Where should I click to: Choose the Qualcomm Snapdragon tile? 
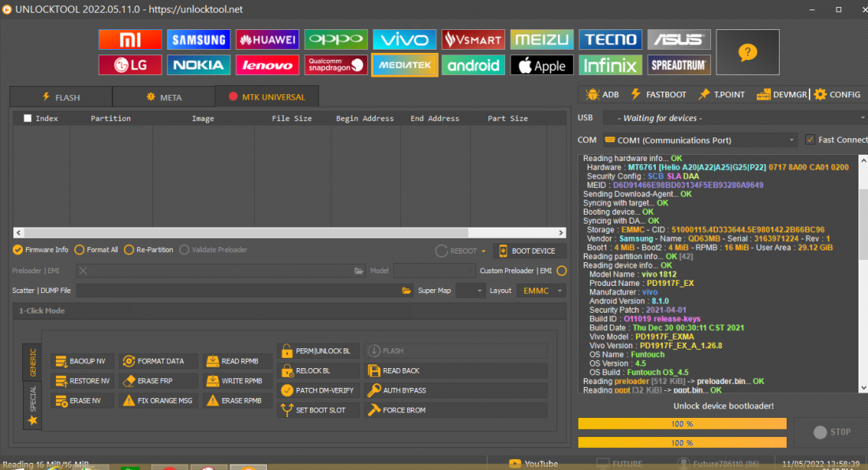pyautogui.click(x=336, y=65)
